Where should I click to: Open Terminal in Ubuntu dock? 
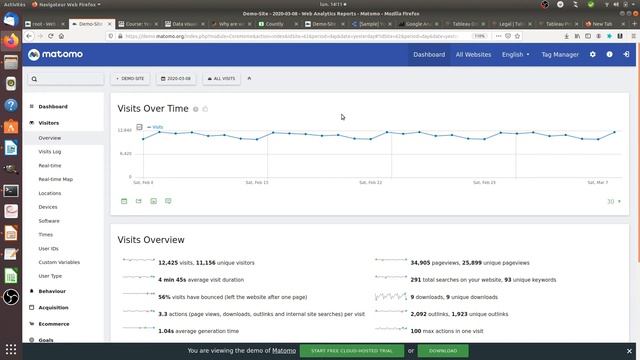(11, 191)
